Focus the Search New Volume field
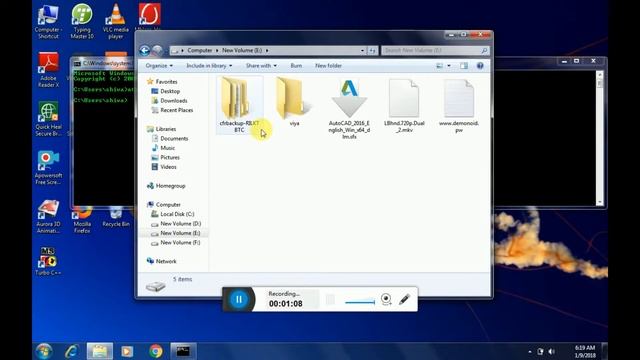This screenshot has width=640, height=360. [x=435, y=51]
